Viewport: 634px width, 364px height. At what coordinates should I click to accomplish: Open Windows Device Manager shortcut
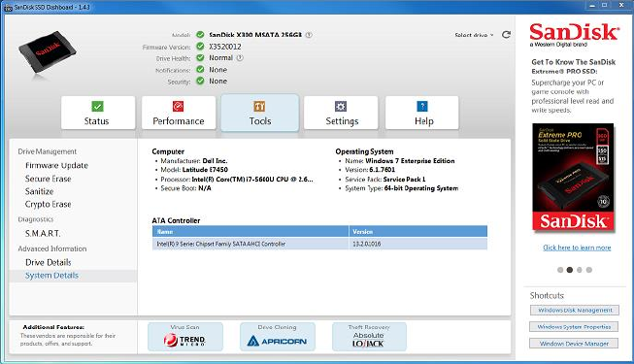(x=574, y=344)
